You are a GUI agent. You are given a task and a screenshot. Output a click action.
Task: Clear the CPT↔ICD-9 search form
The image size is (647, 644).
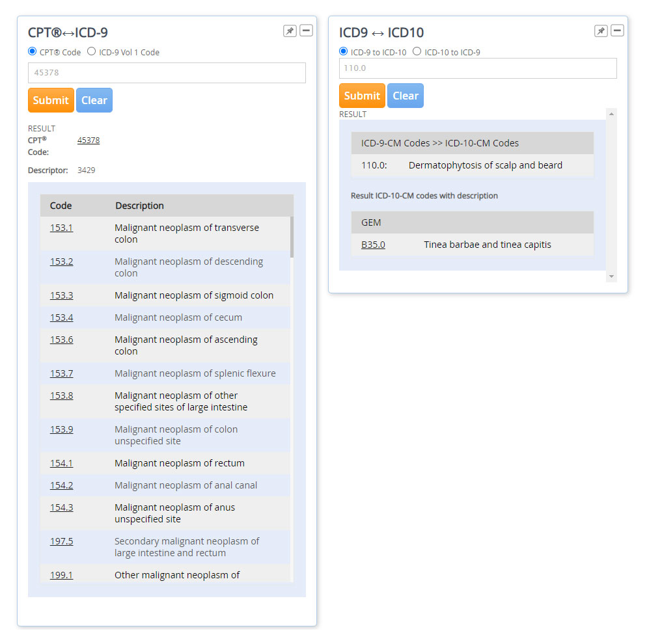[x=94, y=100]
